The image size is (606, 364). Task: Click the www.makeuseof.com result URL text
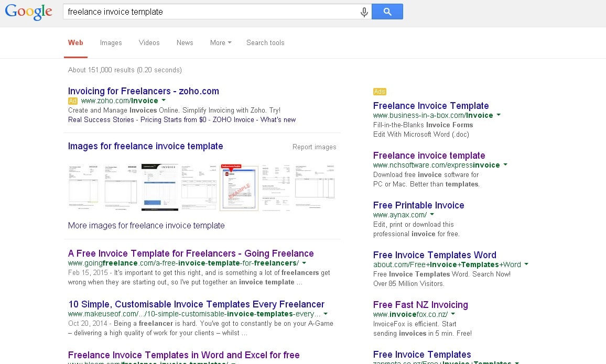point(194,314)
